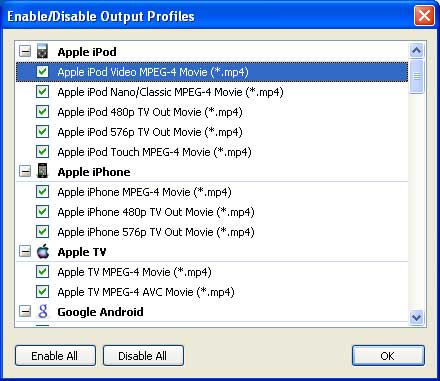Viewport: 440px width, 381px height.
Task: Click the scrollbar down arrow
Action: (417, 317)
